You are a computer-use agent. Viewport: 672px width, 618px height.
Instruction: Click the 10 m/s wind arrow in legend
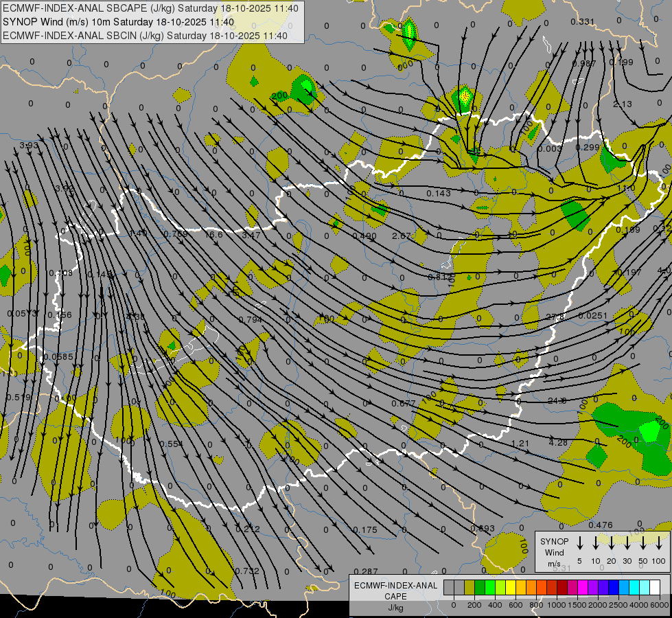pyautogui.click(x=595, y=543)
